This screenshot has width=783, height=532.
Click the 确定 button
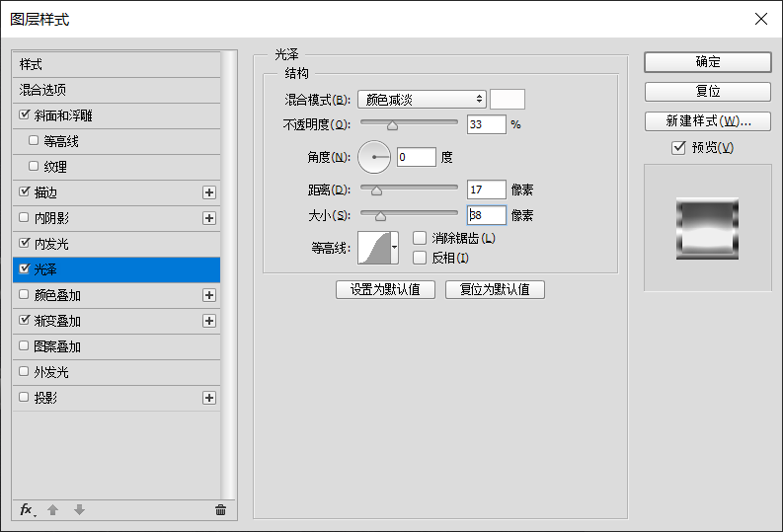point(708,62)
